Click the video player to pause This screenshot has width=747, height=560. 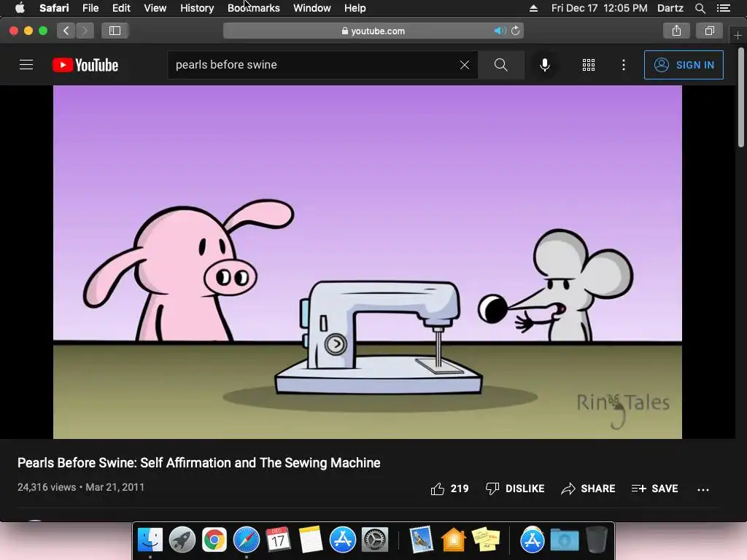click(x=368, y=262)
